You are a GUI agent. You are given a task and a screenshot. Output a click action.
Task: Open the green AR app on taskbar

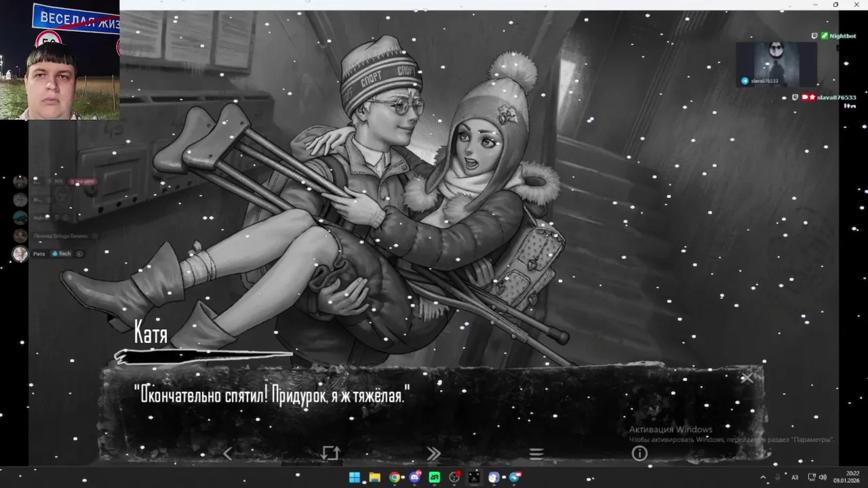pyautogui.click(x=435, y=477)
